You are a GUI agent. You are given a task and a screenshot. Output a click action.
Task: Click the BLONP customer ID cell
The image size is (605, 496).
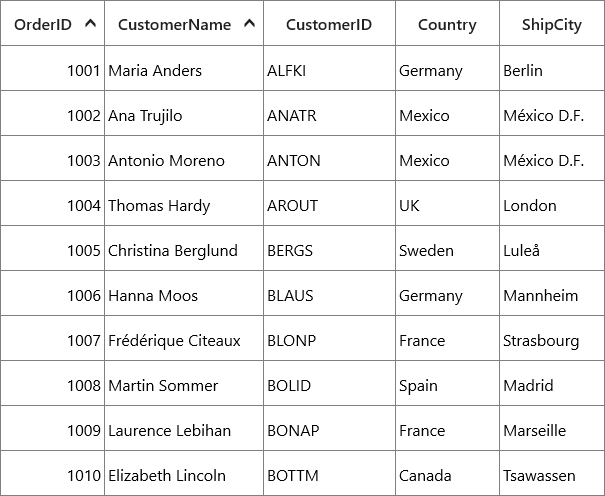(330, 338)
